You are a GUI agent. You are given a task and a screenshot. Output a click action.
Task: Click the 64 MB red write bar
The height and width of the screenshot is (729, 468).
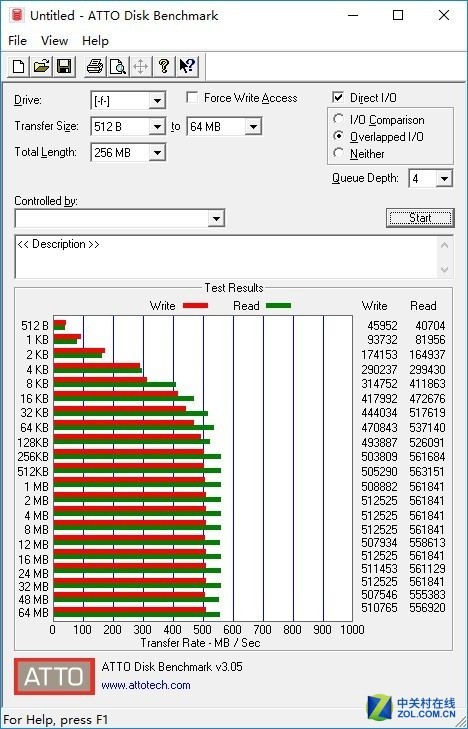pos(130,610)
